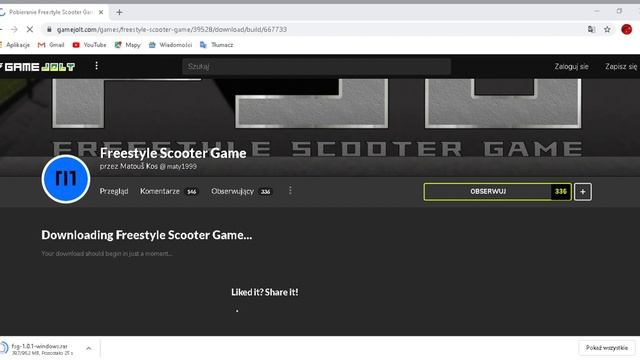The width and height of the screenshot is (640, 360).
Task: Click Pokaż wszystkie downloads button
Action: (x=607, y=348)
